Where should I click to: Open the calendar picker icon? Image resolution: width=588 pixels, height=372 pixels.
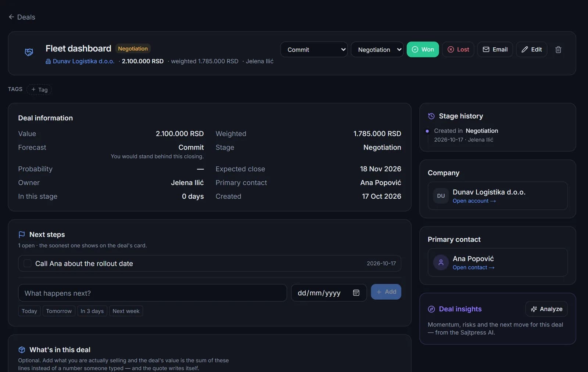pos(356,293)
